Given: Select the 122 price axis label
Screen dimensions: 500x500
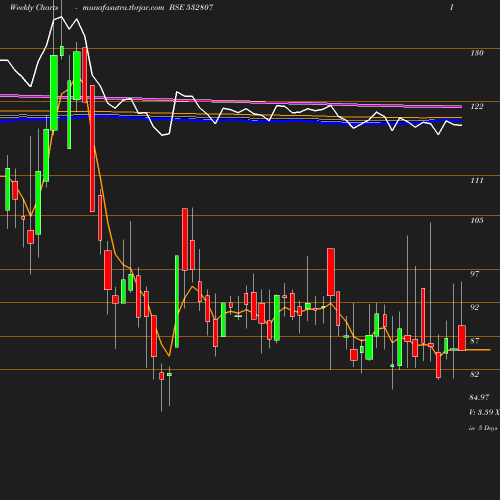Looking at the screenshot, I should [477, 106].
